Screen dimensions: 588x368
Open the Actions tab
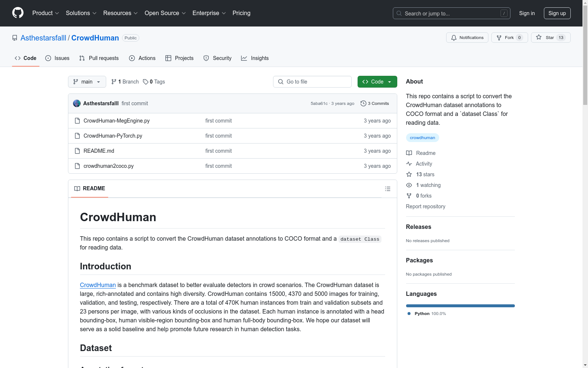[x=142, y=58]
